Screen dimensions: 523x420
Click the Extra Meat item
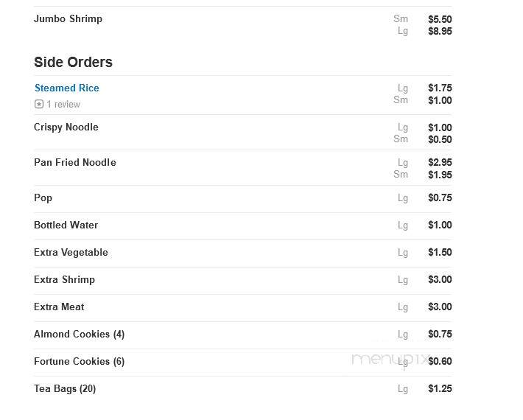pyautogui.click(x=59, y=307)
